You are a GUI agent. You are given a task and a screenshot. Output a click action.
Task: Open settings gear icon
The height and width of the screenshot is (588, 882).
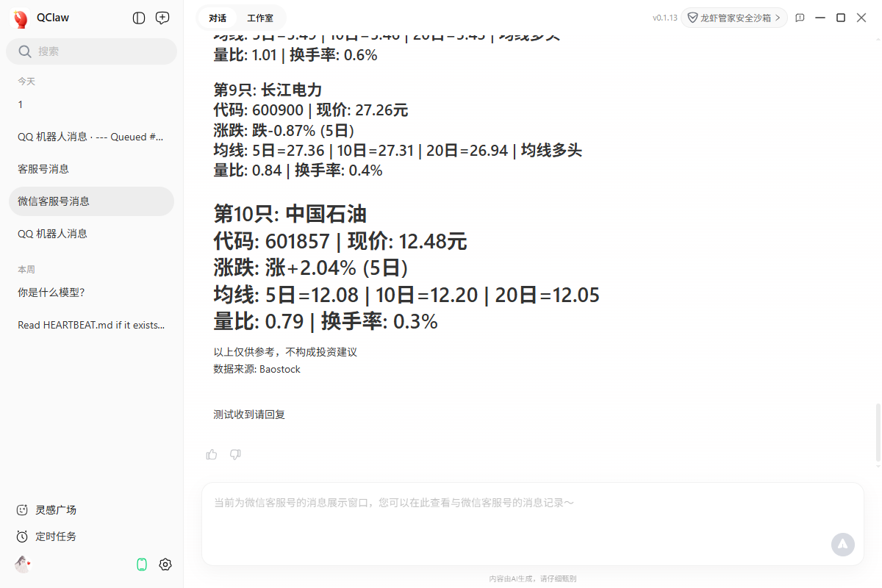coord(165,564)
